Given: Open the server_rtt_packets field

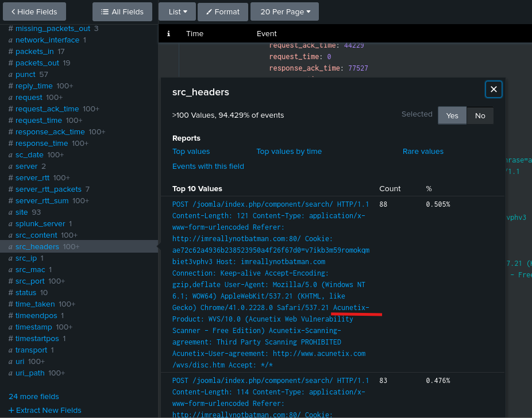Looking at the screenshot, I should point(48,189).
